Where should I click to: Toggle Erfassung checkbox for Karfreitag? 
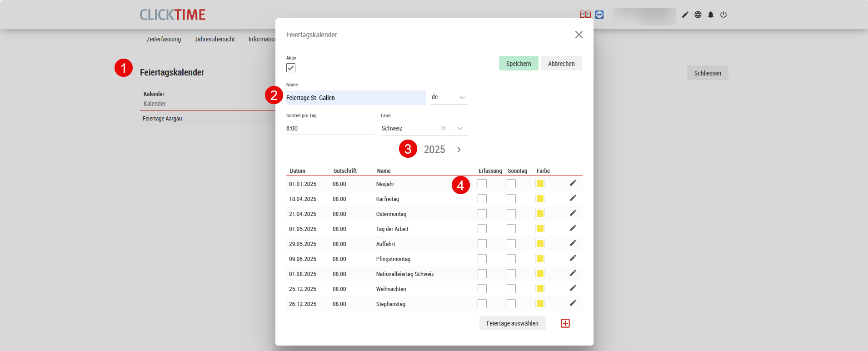coord(482,199)
